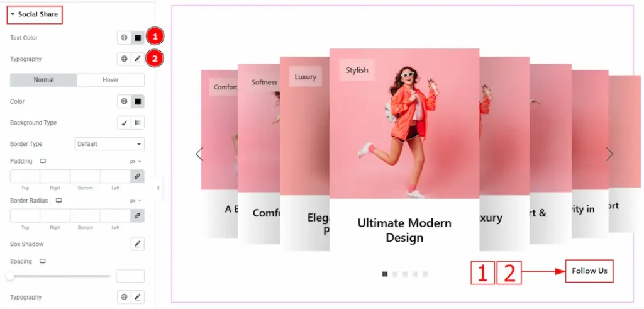Click the Follow Us button
Viewport: 644px width, 309px height.
tap(589, 271)
